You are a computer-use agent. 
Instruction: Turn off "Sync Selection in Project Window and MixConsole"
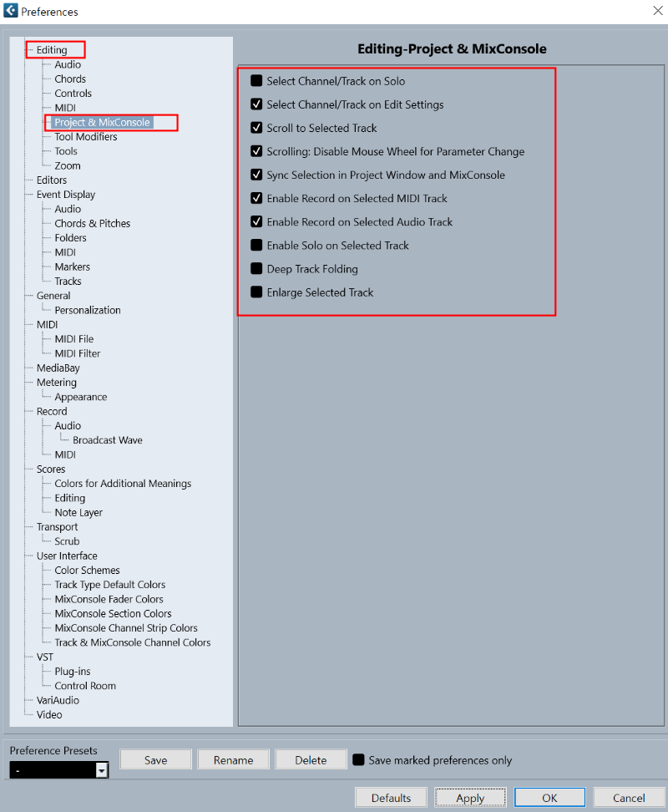[256, 175]
